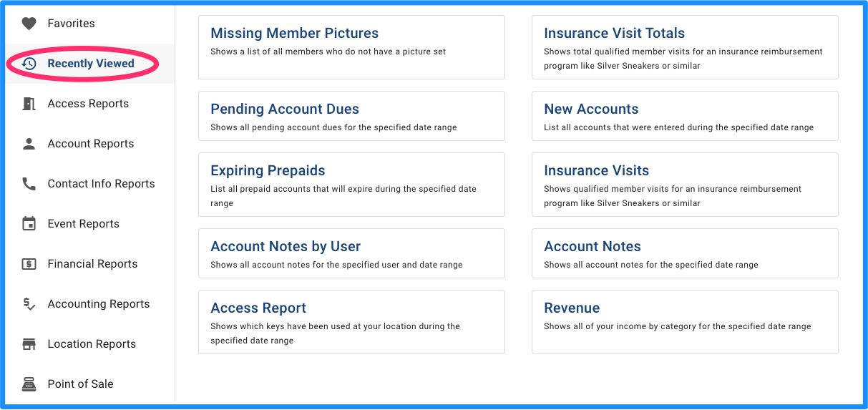Click the calendar icon for Event Reports
This screenshot has height=410, width=868.
(29, 224)
